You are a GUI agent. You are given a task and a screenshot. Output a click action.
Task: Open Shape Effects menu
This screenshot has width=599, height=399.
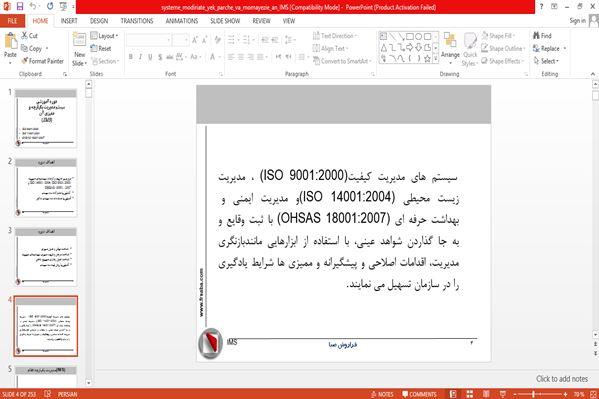(x=502, y=61)
